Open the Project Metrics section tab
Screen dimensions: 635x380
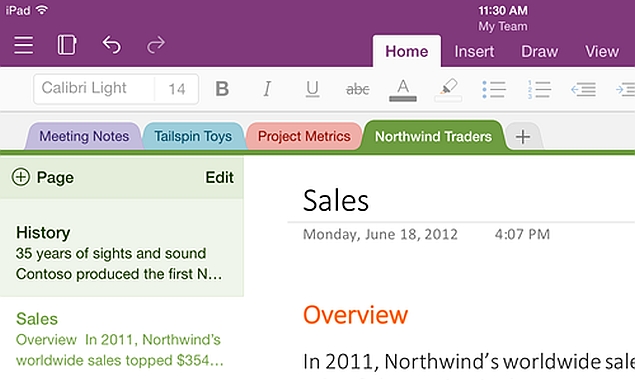click(x=304, y=136)
